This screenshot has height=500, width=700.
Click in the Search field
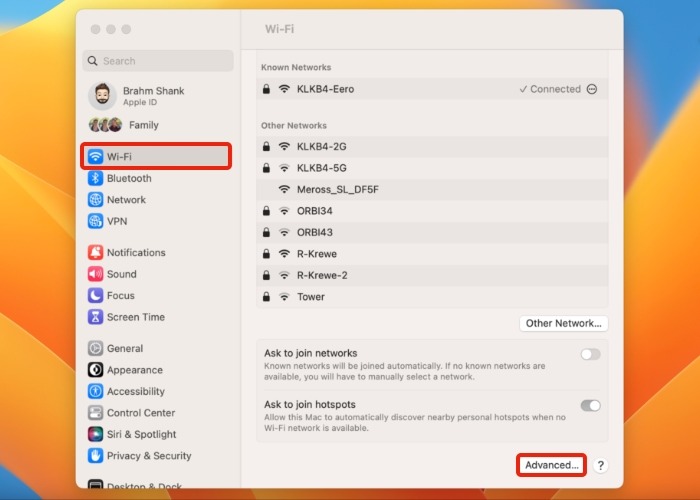pyautogui.click(x=158, y=61)
